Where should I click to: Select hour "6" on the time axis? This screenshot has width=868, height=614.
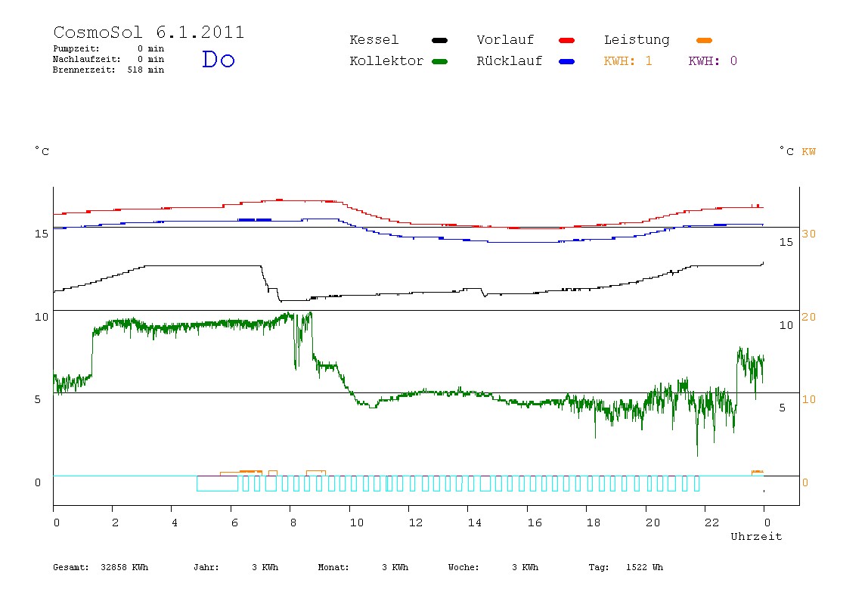(234, 523)
